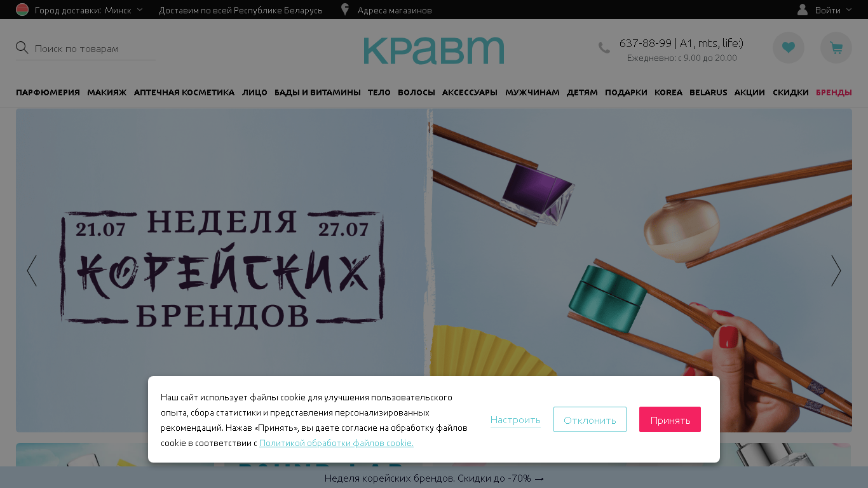Expand the Войти account dropdown arrow
Viewport: 868px width, 488px height.
[x=848, y=10]
